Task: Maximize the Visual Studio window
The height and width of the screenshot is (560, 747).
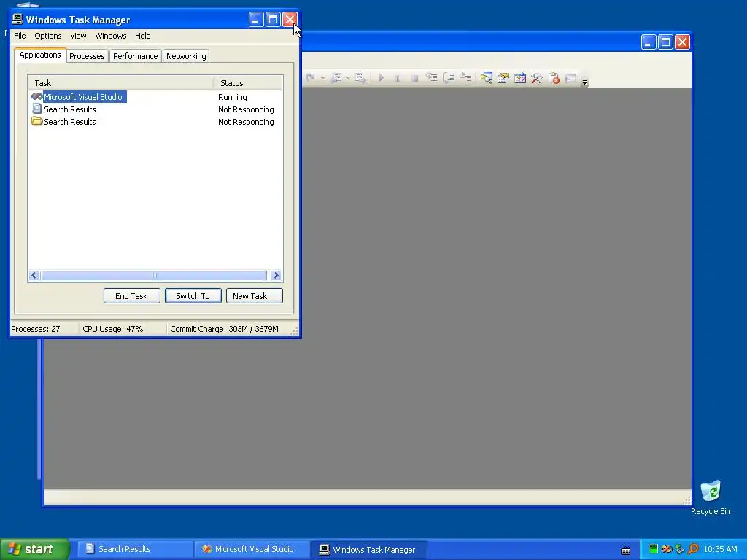Action: click(x=665, y=42)
